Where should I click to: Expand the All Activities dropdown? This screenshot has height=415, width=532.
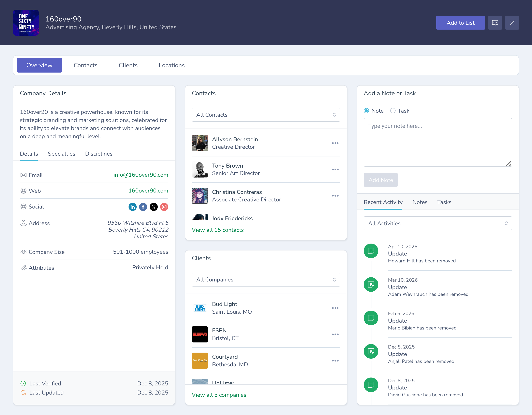click(438, 224)
